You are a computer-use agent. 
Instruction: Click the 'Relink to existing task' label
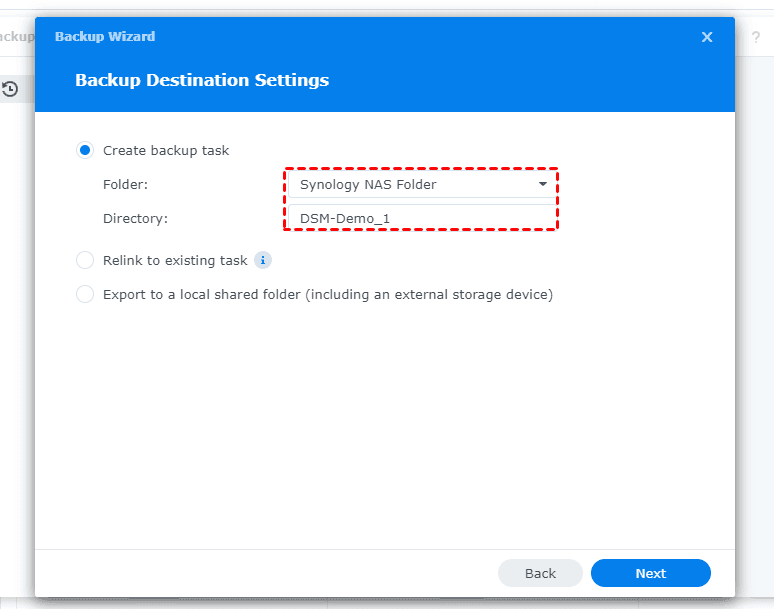tap(175, 260)
